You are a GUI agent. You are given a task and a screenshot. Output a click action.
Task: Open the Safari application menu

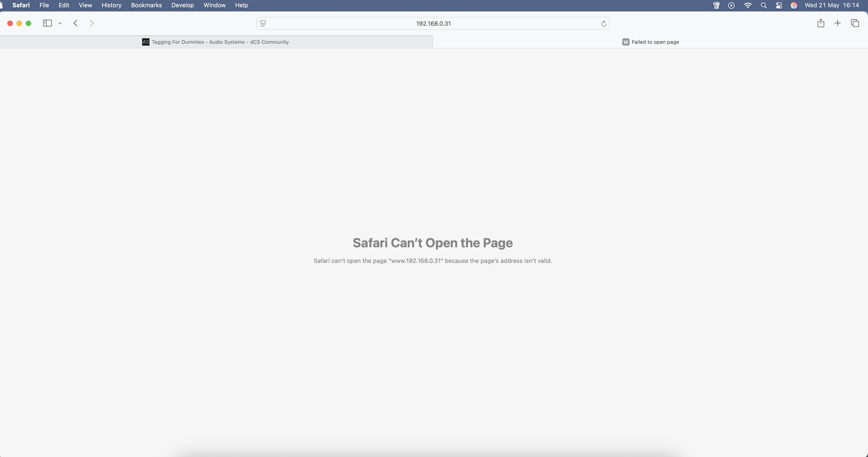(21, 6)
